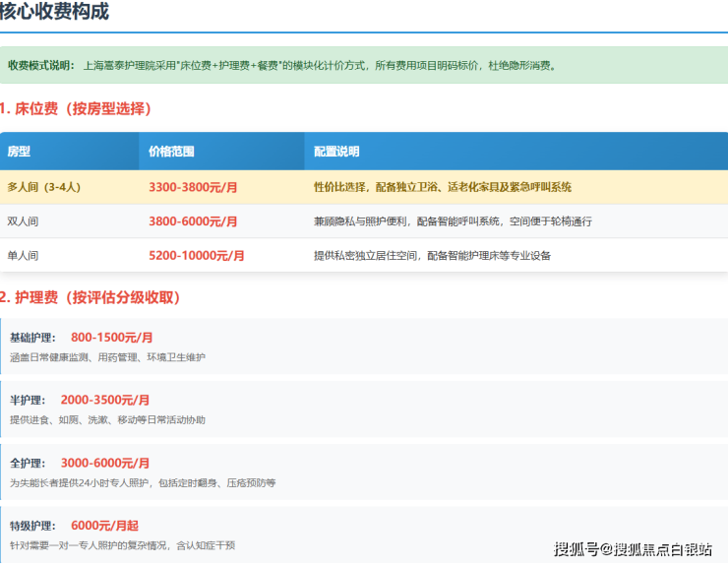Image resolution: width=728 pixels, height=565 pixels.
Task: Click the 房型 table column header
Action: pos(20,152)
